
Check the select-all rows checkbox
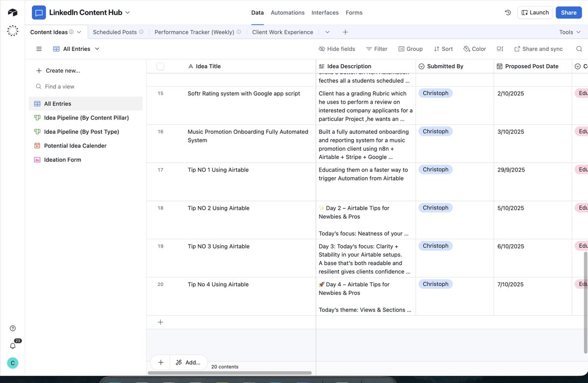tap(160, 66)
